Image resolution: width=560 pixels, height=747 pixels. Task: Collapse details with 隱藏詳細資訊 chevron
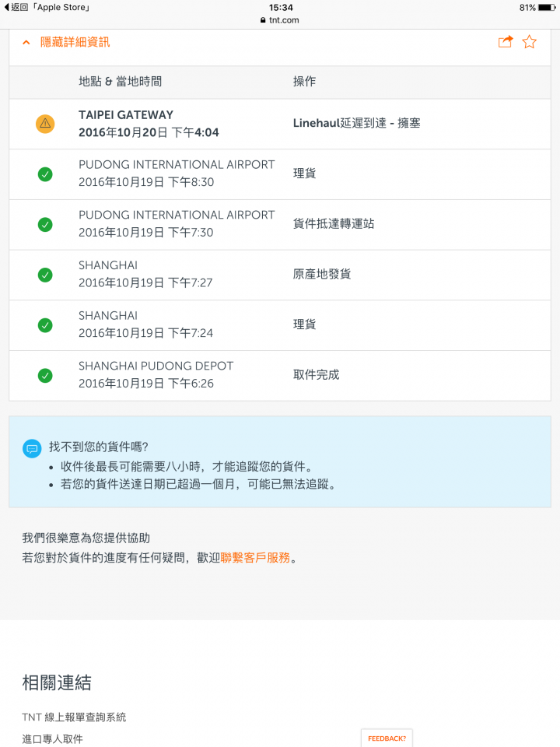click(26, 42)
